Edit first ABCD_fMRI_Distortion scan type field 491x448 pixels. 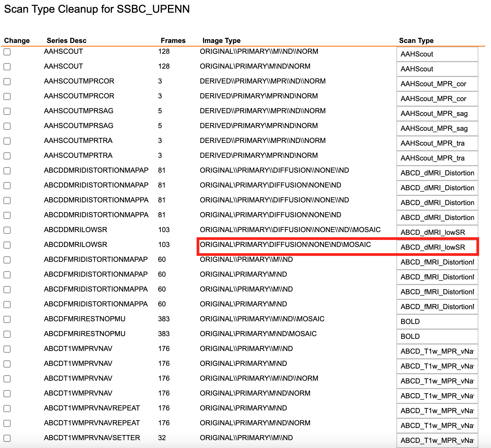437,262
